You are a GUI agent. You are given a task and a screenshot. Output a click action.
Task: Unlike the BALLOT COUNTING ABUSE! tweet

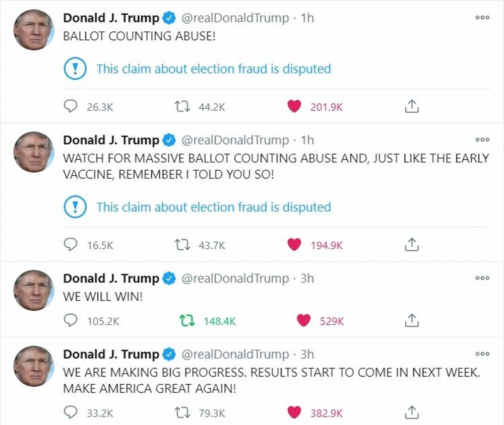pos(294,107)
